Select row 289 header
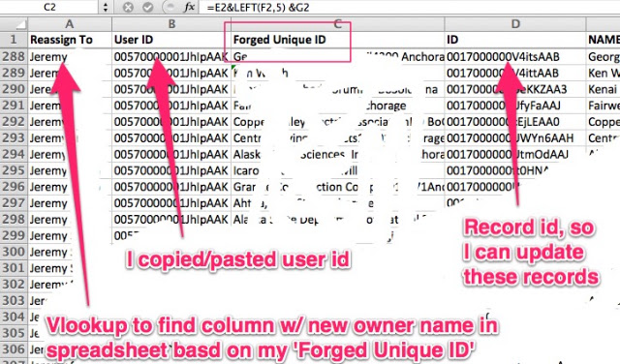Screen dimensions: 620x364 pyautogui.click(x=14, y=73)
